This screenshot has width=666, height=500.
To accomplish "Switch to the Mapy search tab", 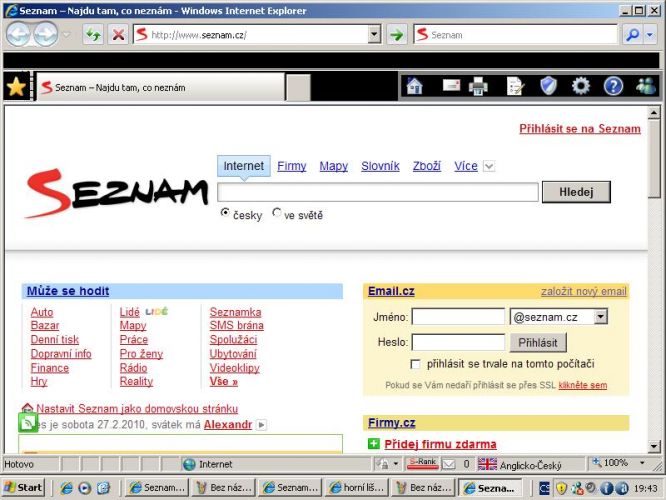I will coord(333,166).
